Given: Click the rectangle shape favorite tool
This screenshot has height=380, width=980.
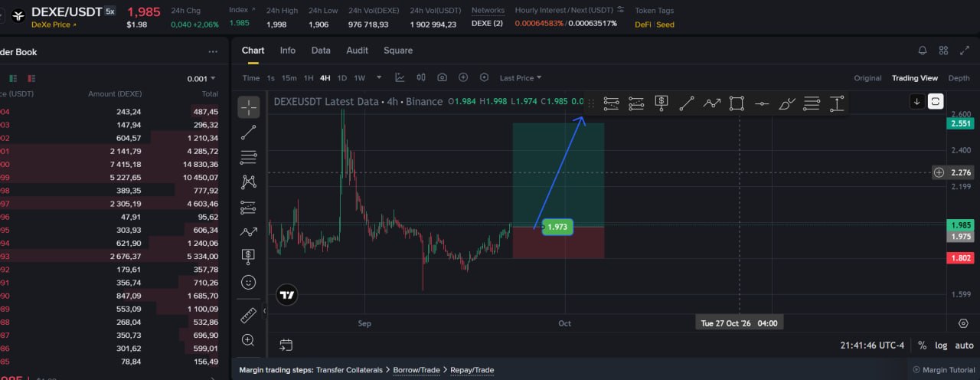Looking at the screenshot, I should pos(737,103).
